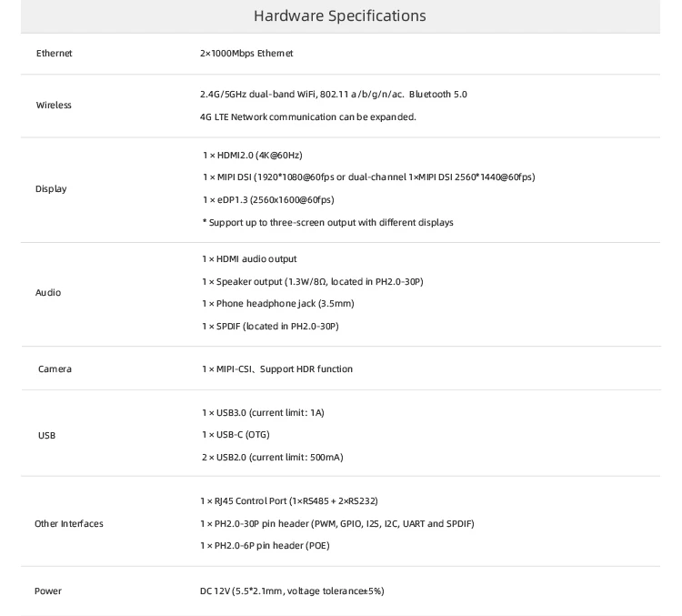This screenshot has width=682, height=616.
Task: Click the DC 12V power spec text
Action: pyautogui.click(x=292, y=591)
